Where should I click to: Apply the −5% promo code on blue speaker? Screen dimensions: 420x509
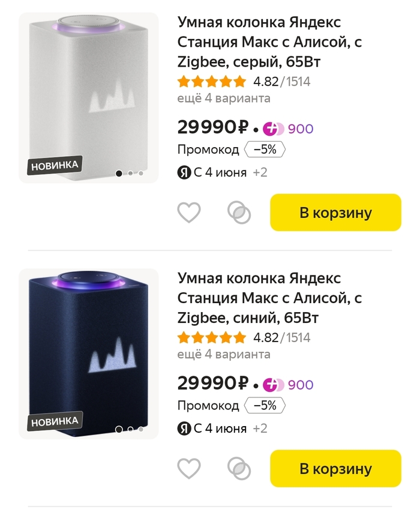coord(265,406)
